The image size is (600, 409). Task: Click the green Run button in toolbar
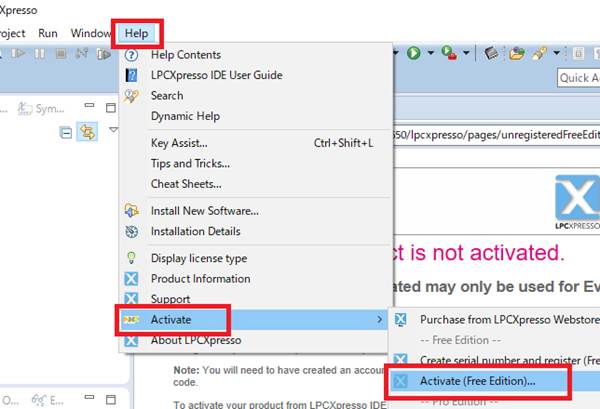[413, 54]
